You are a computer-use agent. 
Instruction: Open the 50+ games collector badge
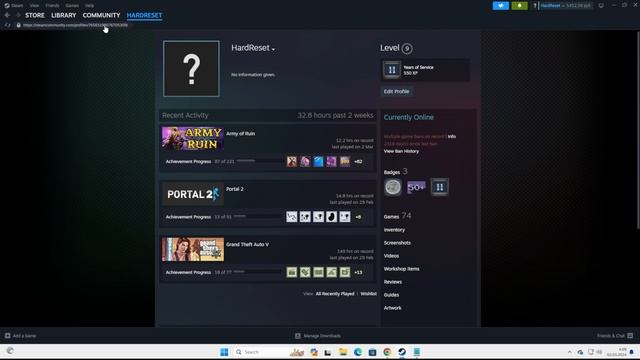coord(416,187)
